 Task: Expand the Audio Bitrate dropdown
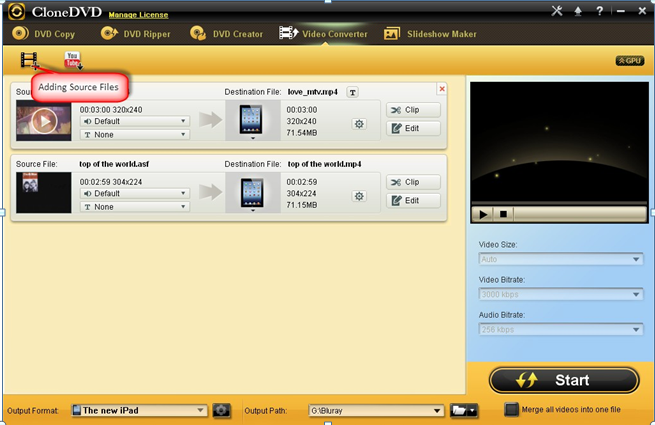point(561,329)
